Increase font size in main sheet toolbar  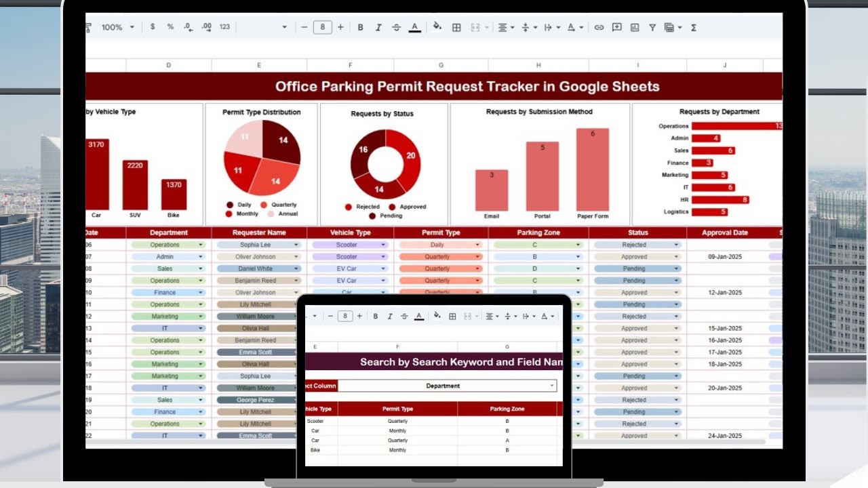click(340, 27)
